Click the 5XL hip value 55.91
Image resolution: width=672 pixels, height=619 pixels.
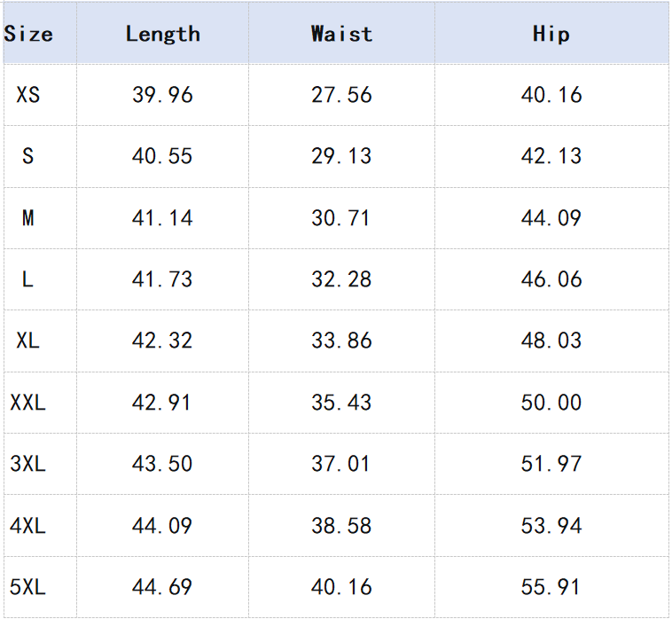point(551,587)
